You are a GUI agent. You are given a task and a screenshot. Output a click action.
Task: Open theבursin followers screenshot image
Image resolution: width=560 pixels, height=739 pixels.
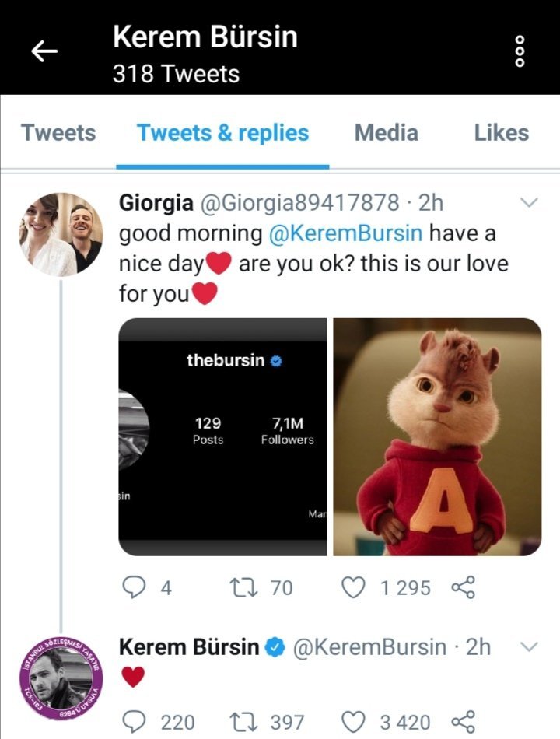click(222, 437)
